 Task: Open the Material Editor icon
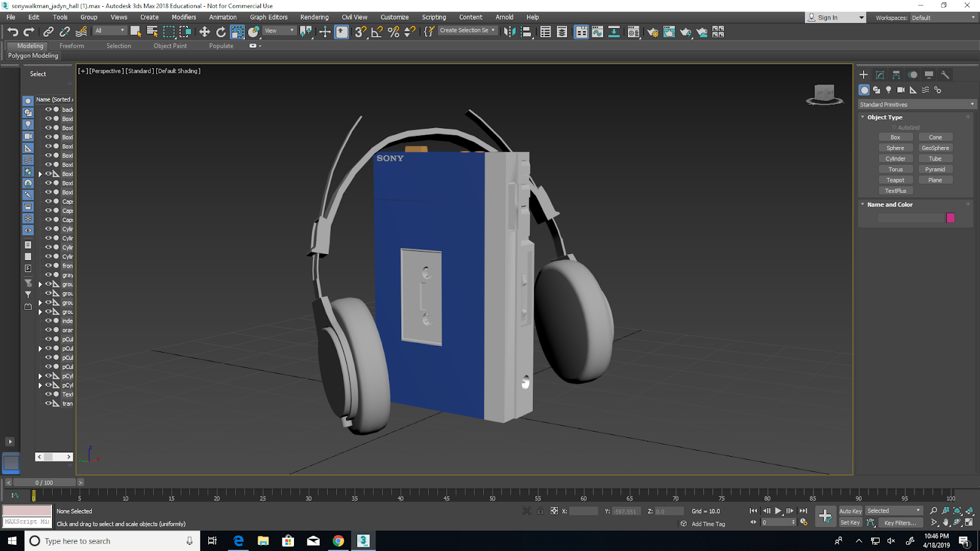[633, 32]
